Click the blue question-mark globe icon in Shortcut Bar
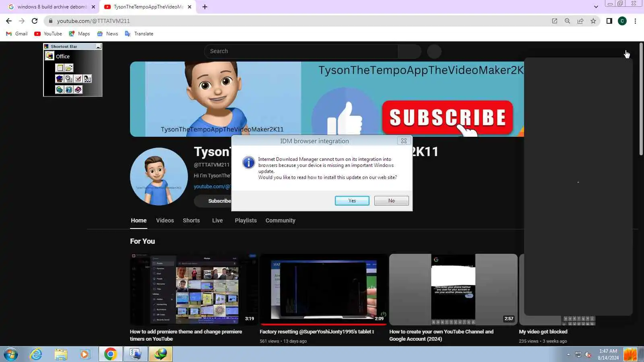This screenshot has width=644, height=362. (69, 90)
